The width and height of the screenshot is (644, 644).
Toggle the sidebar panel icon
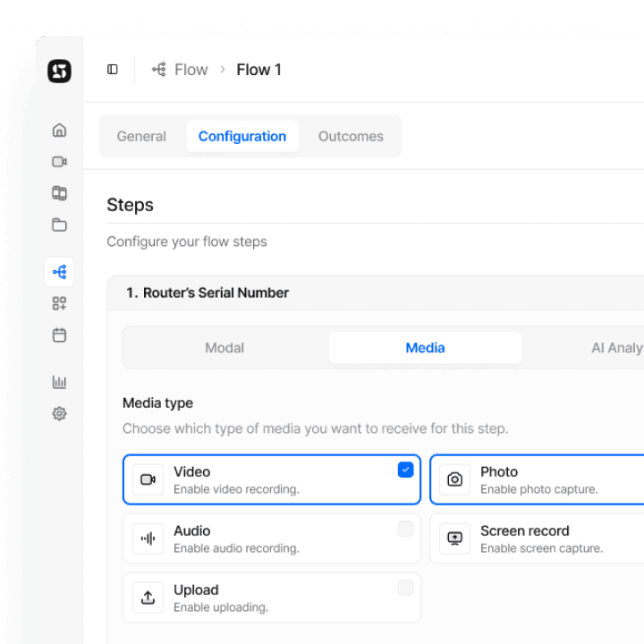(112, 70)
